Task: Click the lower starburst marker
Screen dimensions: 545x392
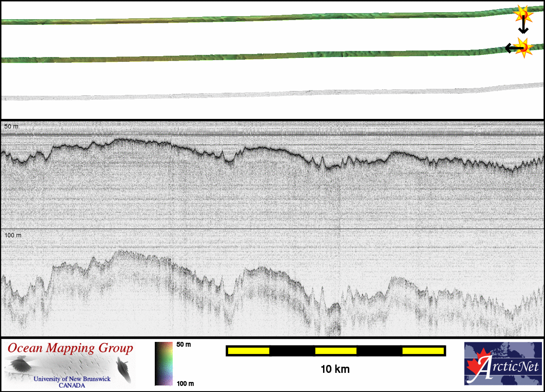Action: click(523, 47)
